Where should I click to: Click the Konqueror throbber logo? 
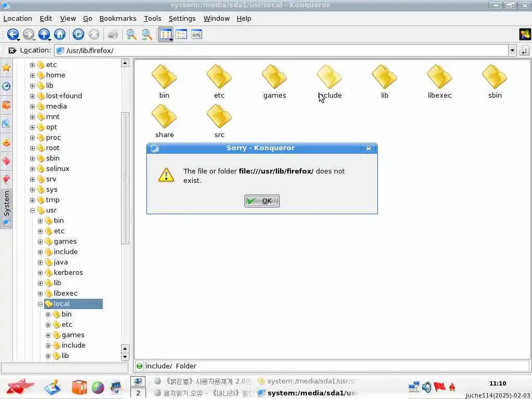point(525,34)
